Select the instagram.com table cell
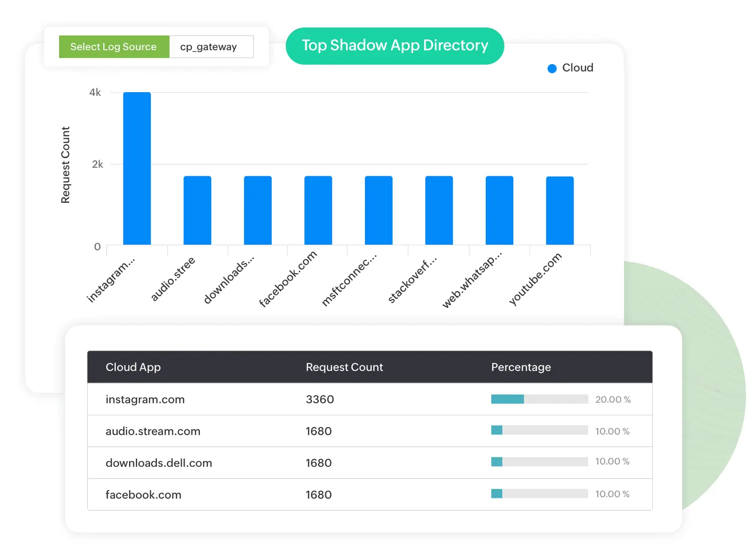756x551 pixels. click(145, 399)
